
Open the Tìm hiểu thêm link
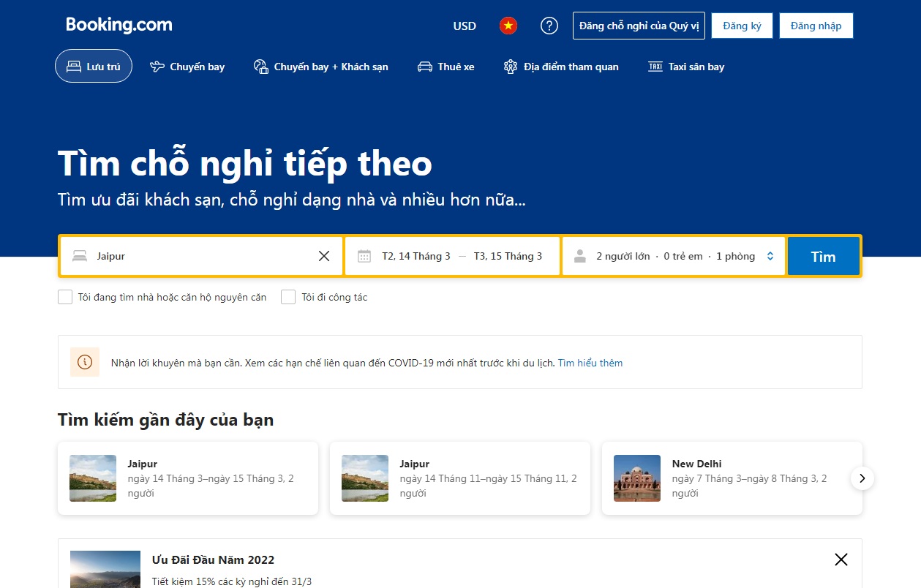(x=590, y=363)
